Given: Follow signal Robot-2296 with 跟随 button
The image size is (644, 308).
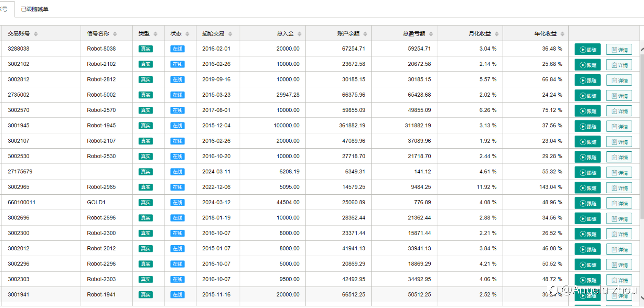Looking at the screenshot, I should click(x=587, y=265).
